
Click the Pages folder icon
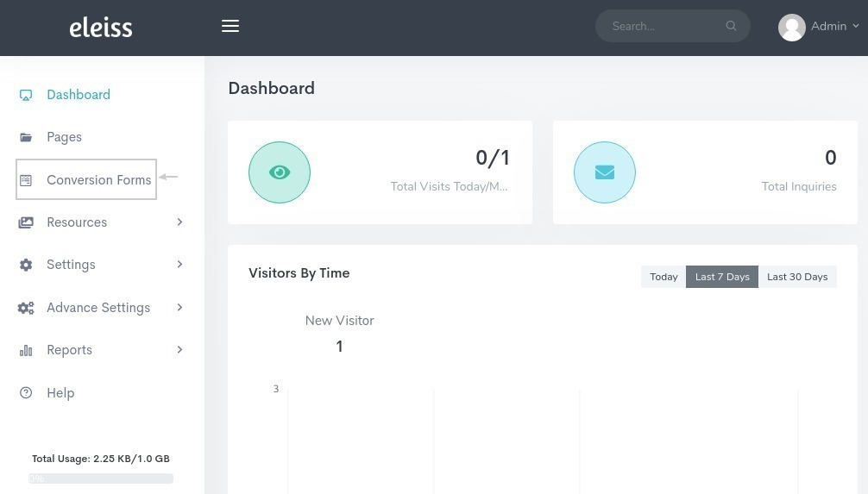[26, 137]
